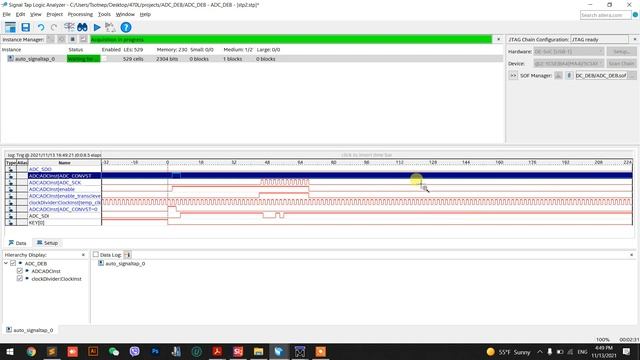Click the Scan Chain button

point(621,64)
